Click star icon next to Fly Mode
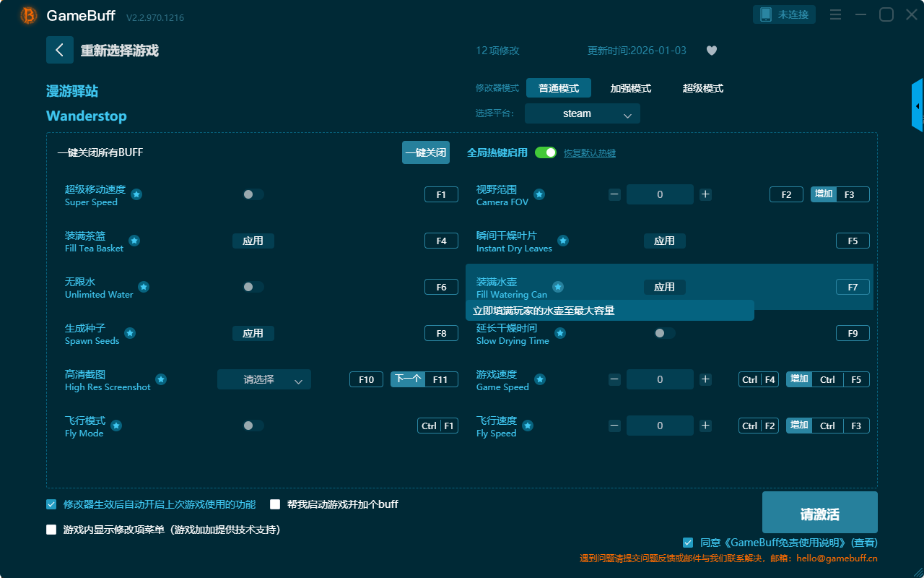 (x=116, y=426)
